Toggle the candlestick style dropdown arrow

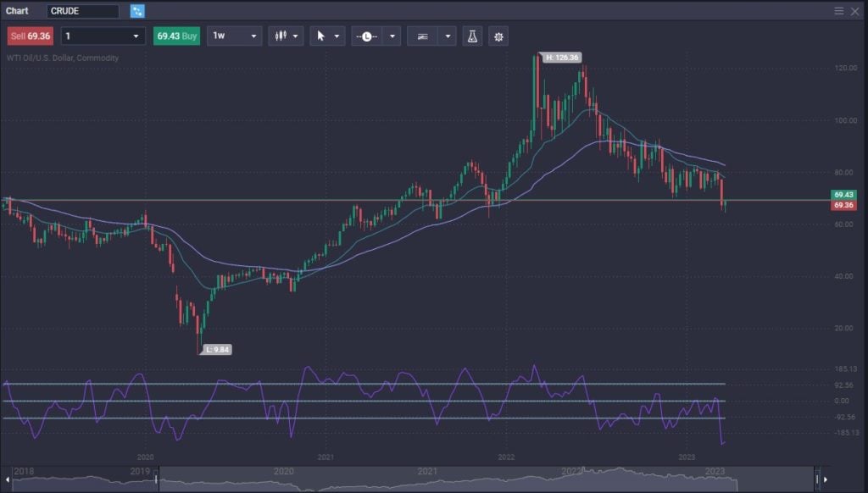[295, 36]
